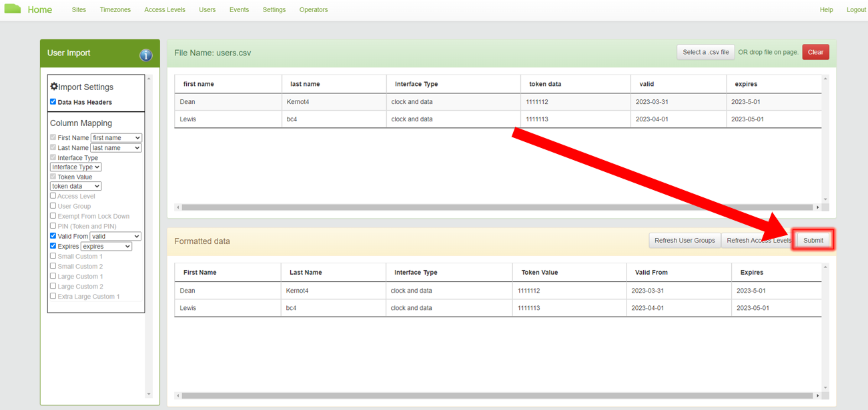Viewport: 868px width, 410px height.
Task: Click the red Clear button
Action: tap(815, 52)
